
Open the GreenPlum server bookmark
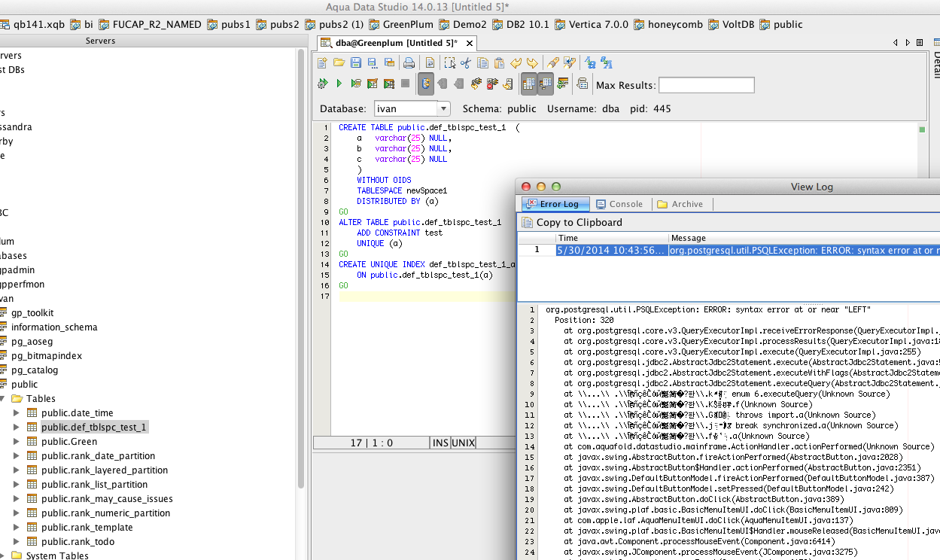pyautogui.click(x=400, y=24)
